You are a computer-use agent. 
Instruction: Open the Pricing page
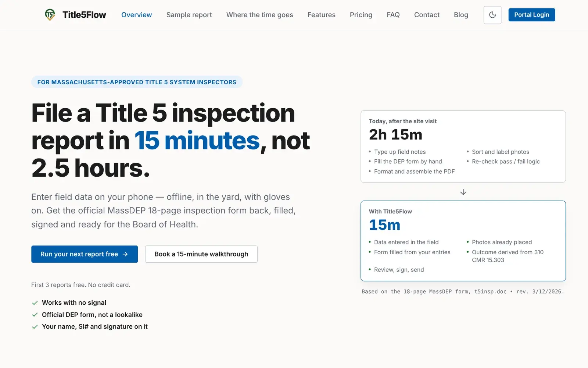click(361, 15)
